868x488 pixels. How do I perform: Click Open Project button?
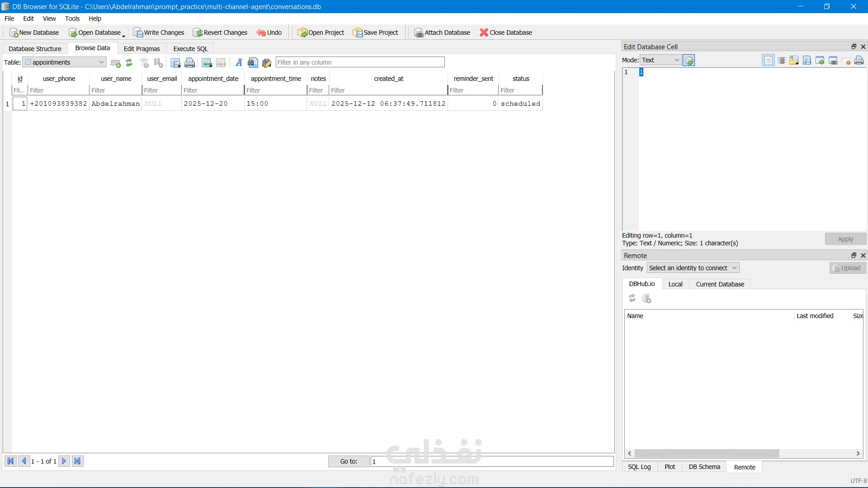321,33
